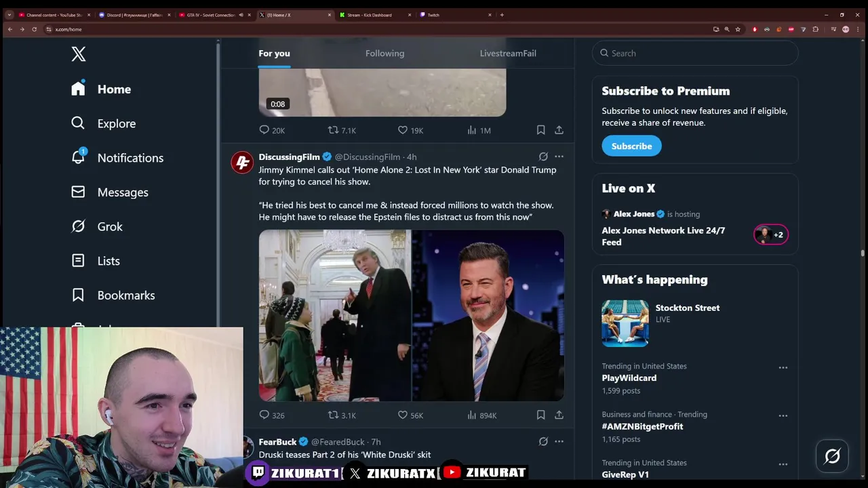Screen dimensions: 868x488
Task: Bookmark the video post with 1M views
Action: [x=540, y=129]
